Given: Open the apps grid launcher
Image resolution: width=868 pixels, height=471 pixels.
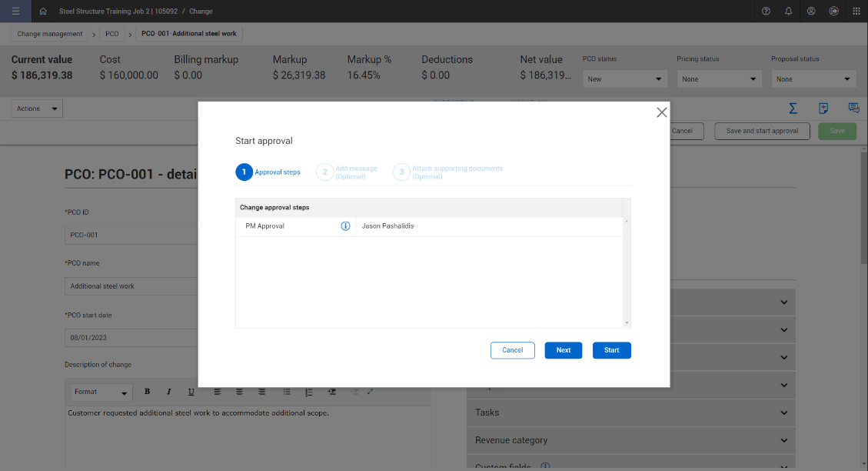Looking at the screenshot, I should pyautogui.click(x=856, y=12).
